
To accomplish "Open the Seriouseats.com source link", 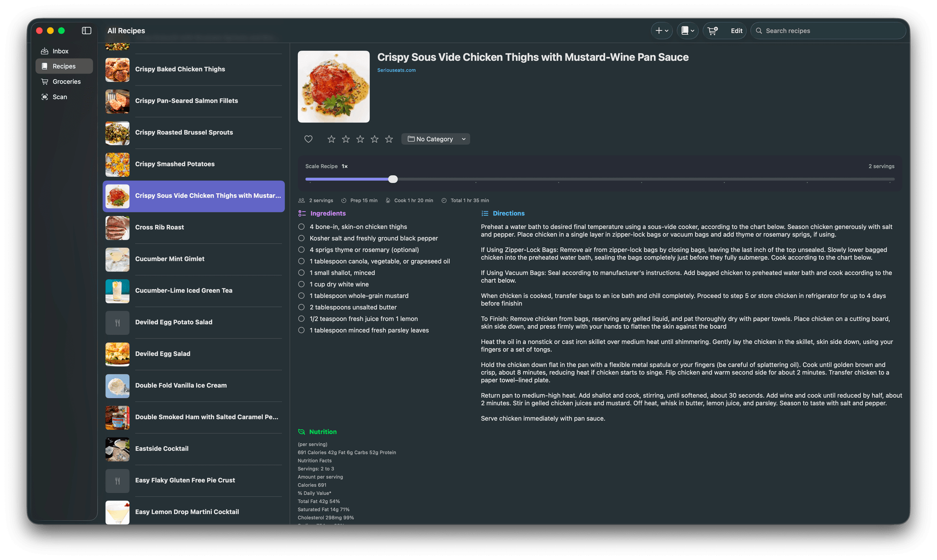I will click(396, 70).
